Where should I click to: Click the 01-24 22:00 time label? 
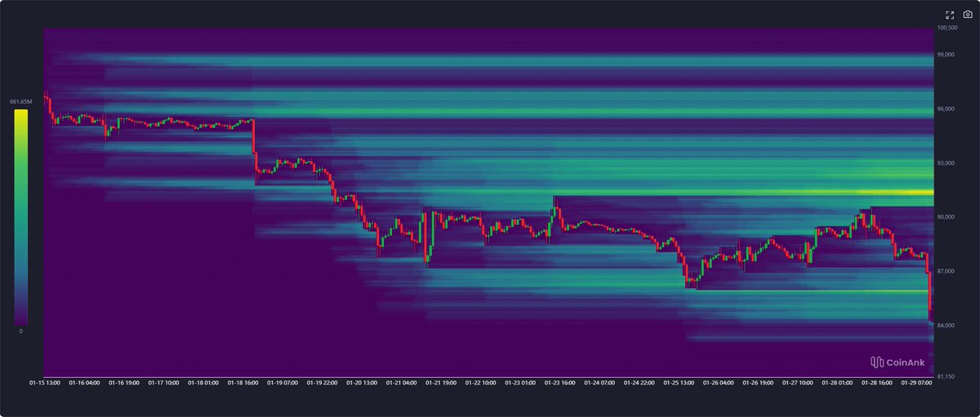[x=639, y=383]
